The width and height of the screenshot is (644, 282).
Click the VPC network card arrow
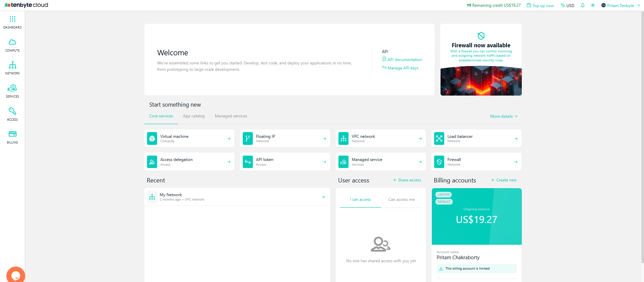420,138
